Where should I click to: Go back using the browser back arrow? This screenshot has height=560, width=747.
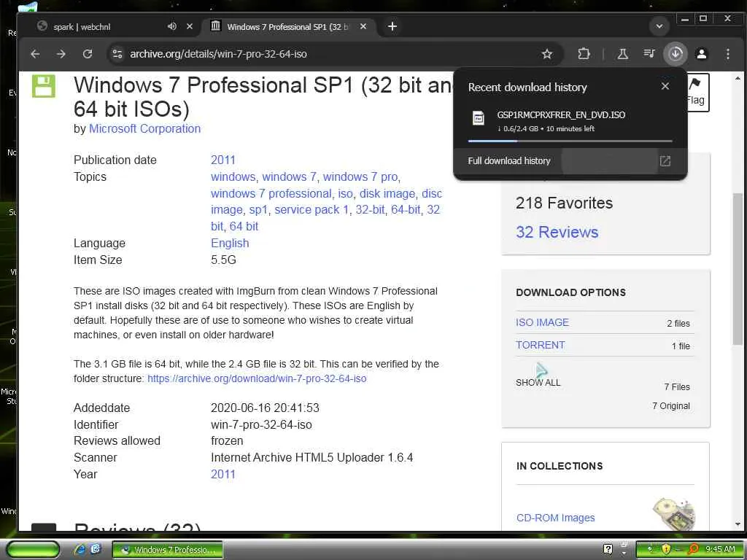(x=35, y=54)
